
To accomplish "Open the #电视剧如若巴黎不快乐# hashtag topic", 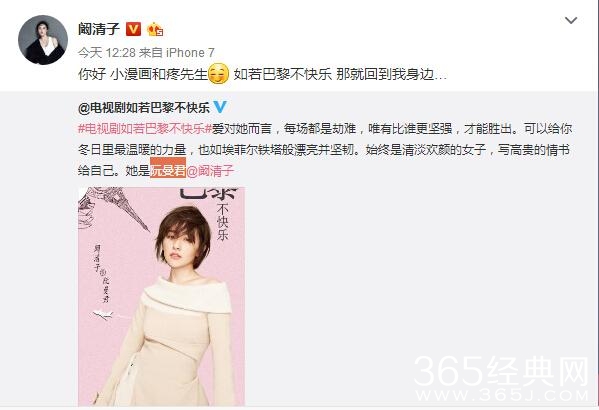I will click(x=145, y=129).
